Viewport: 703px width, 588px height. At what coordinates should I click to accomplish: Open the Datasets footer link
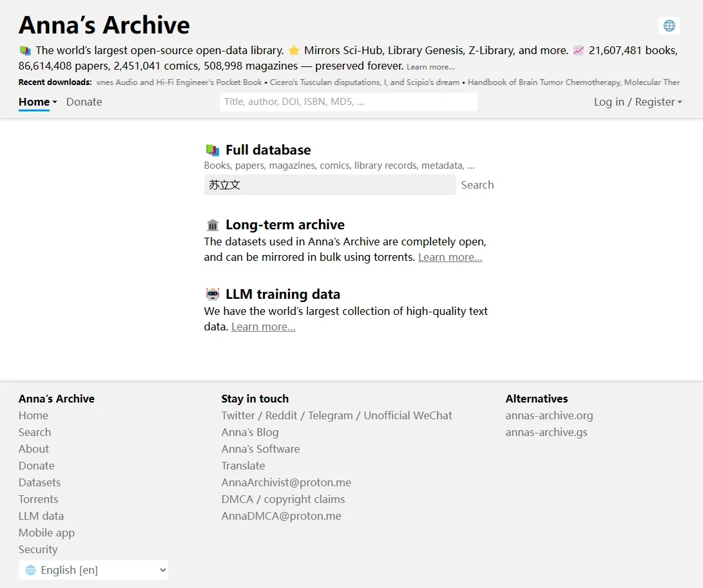pyautogui.click(x=39, y=482)
